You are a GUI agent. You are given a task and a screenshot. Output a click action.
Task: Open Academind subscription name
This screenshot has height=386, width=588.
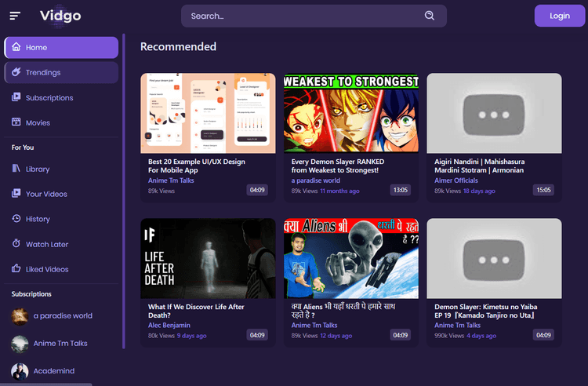coord(54,371)
